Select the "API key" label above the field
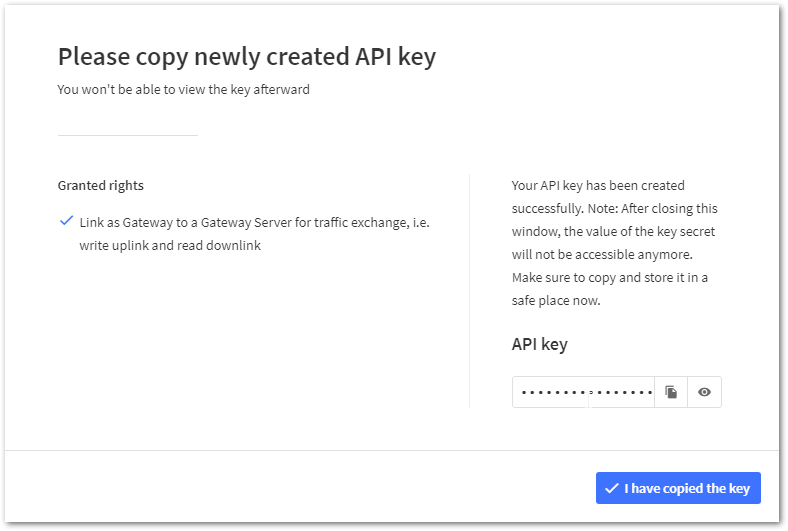Viewport: 788px width, 531px height. coord(539,344)
